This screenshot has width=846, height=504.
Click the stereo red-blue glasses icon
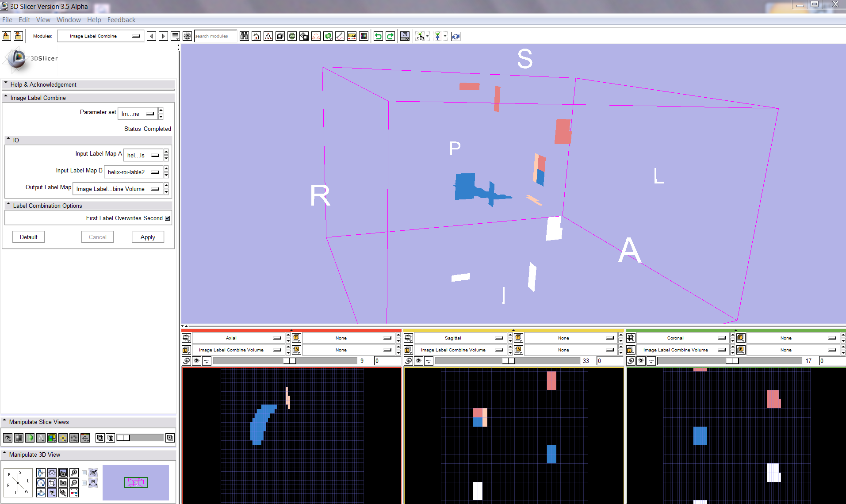[x=74, y=493]
